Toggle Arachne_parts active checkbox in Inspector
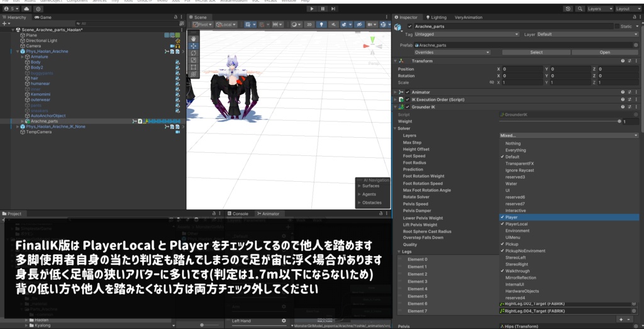This screenshot has width=644, height=329. (x=409, y=26)
